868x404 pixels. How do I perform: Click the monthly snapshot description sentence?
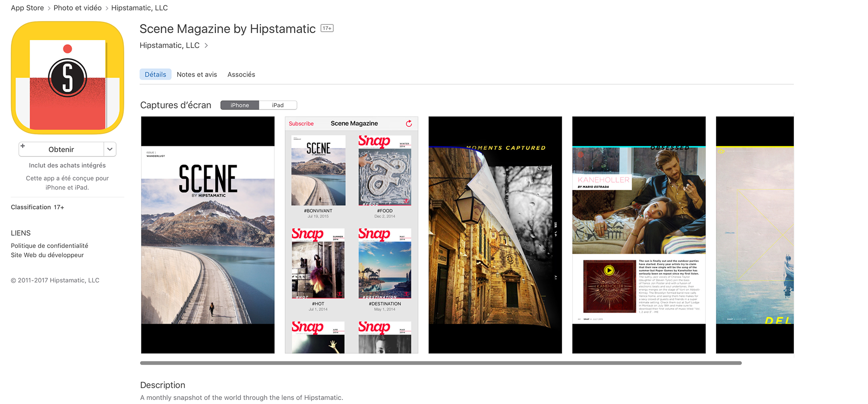pyautogui.click(x=241, y=398)
